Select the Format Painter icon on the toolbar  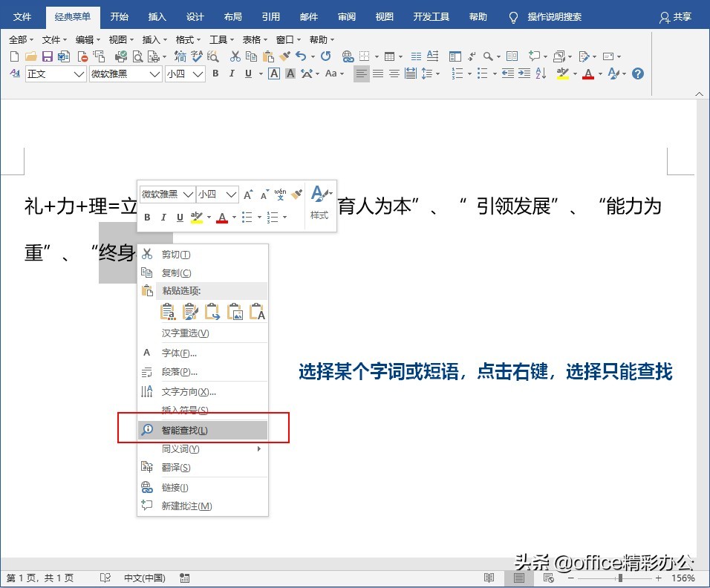click(283, 56)
